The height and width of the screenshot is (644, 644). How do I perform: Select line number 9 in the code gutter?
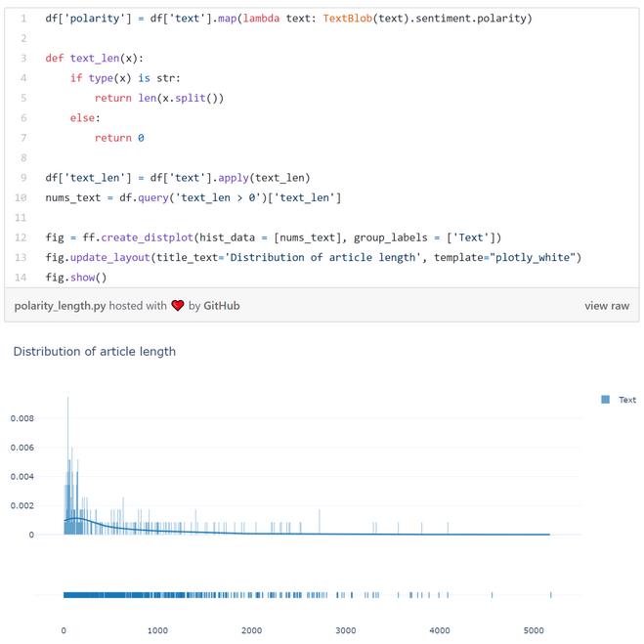(22, 178)
